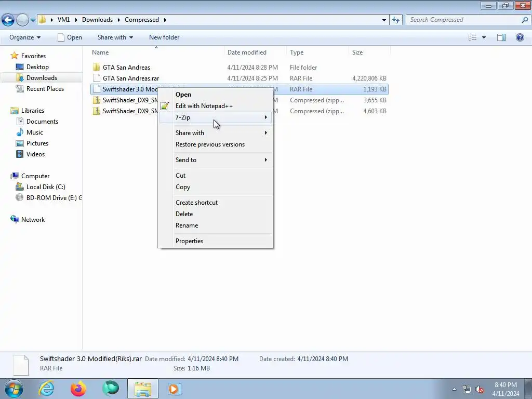Image resolution: width=532 pixels, height=399 pixels.
Task: Select Downloads under Favorites
Action: click(x=42, y=78)
